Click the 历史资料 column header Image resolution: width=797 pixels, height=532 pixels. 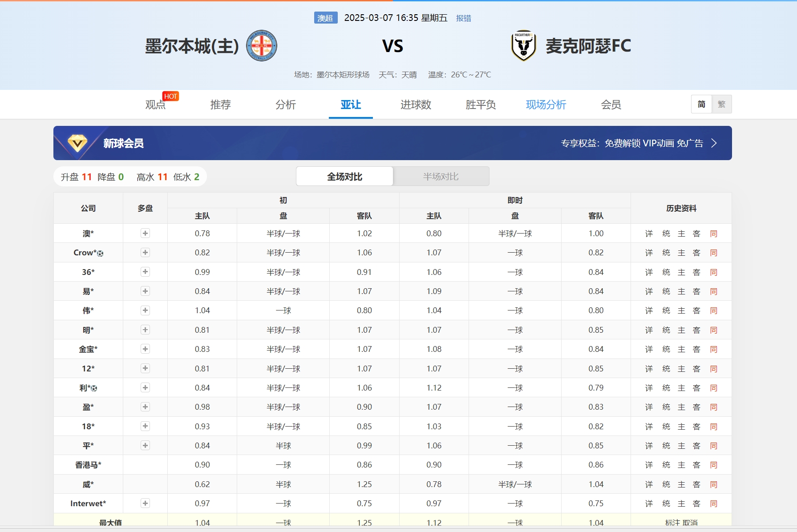coord(681,208)
